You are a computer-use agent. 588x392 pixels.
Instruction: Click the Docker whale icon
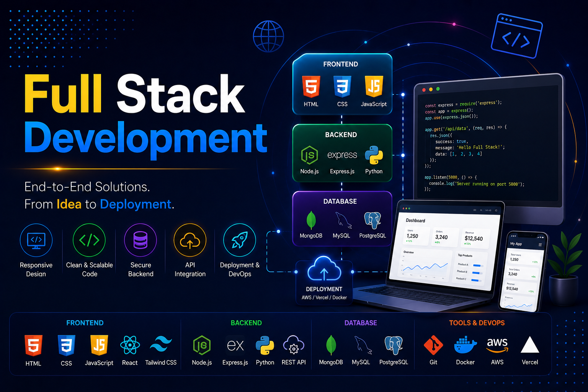[x=465, y=345]
